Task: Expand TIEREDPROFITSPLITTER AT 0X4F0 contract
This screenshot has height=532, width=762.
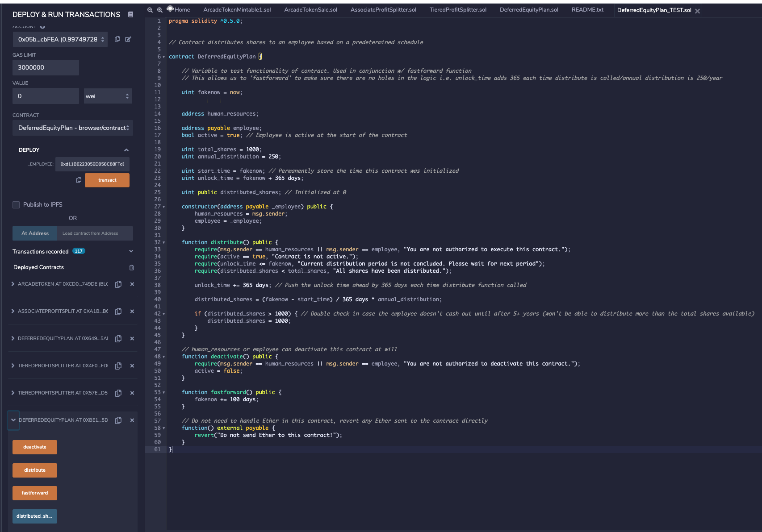Action: 13,366
